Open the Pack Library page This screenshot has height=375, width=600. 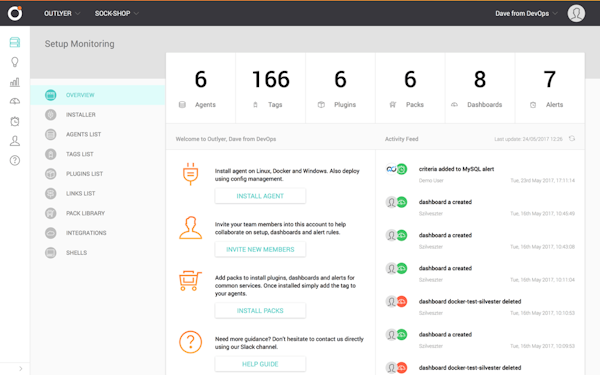[x=98, y=213]
